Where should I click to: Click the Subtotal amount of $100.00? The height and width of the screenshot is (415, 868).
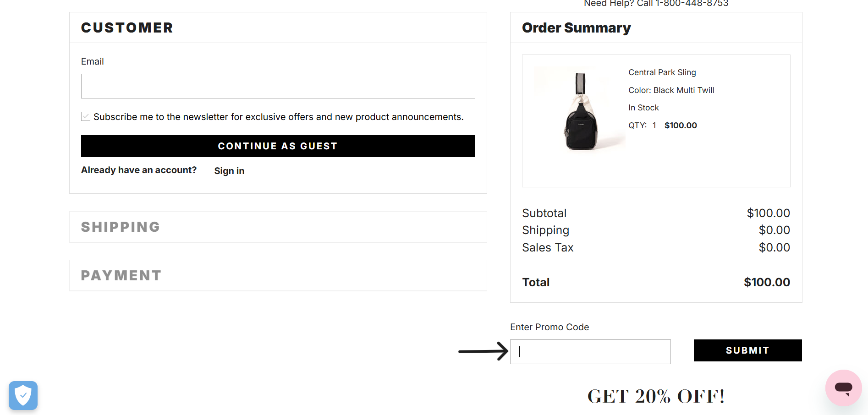tap(768, 213)
